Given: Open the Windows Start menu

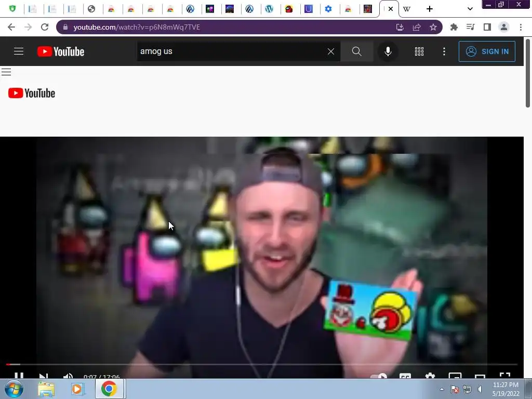Looking at the screenshot, I should tap(14, 389).
